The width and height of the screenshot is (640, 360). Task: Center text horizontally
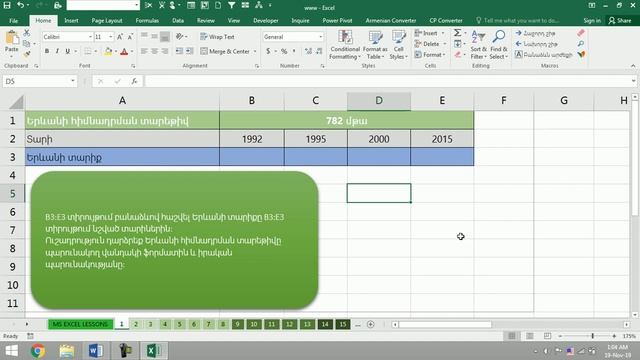click(155, 51)
